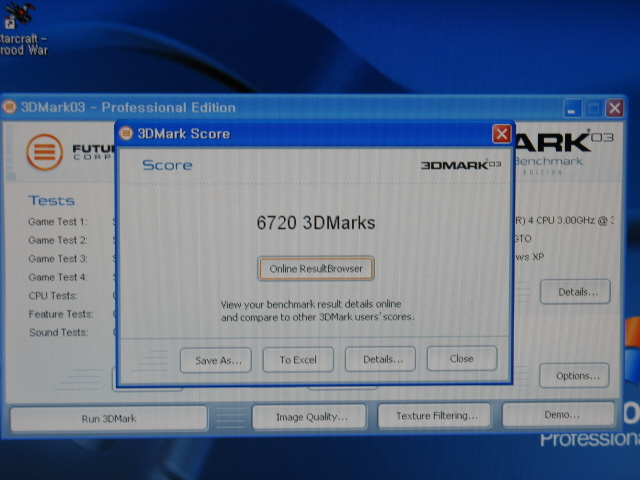This screenshot has width=640, height=480.
Task: Maximize the 3DMark03 Professional Edition window
Action: (593, 109)
